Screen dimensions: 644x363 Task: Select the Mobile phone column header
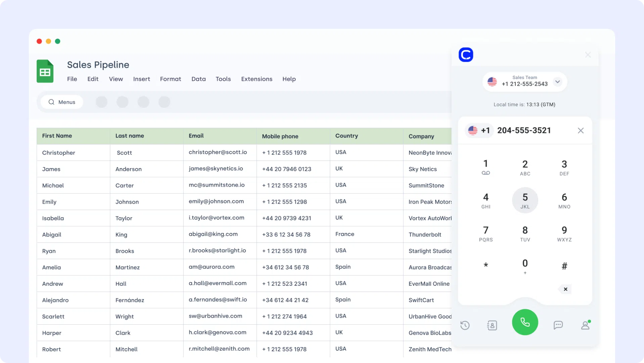pyautogui.click(x=280, y=136)
